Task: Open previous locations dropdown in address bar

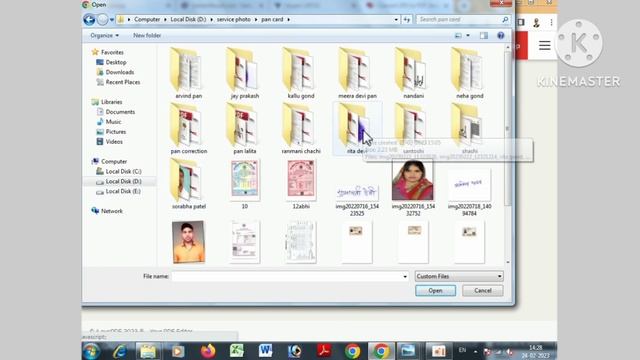Action: 396,19
